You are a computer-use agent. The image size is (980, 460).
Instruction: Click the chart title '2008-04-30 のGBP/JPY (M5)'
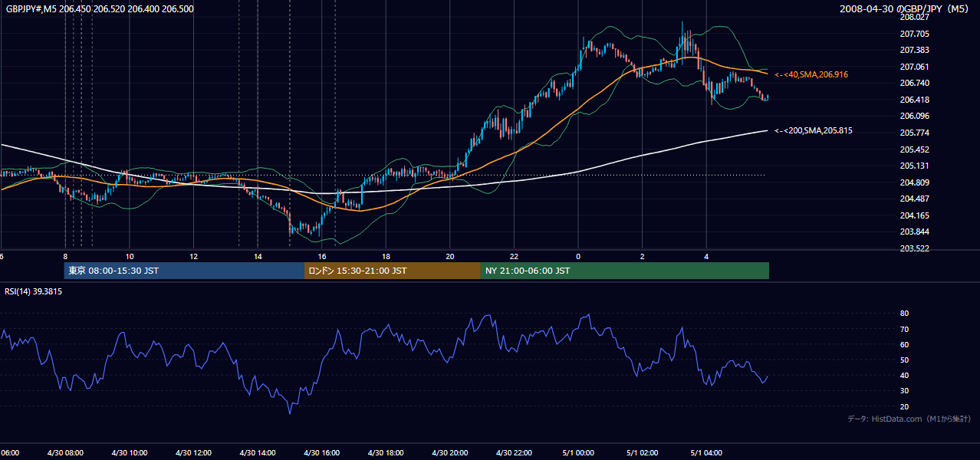click(x=906, y=9)
